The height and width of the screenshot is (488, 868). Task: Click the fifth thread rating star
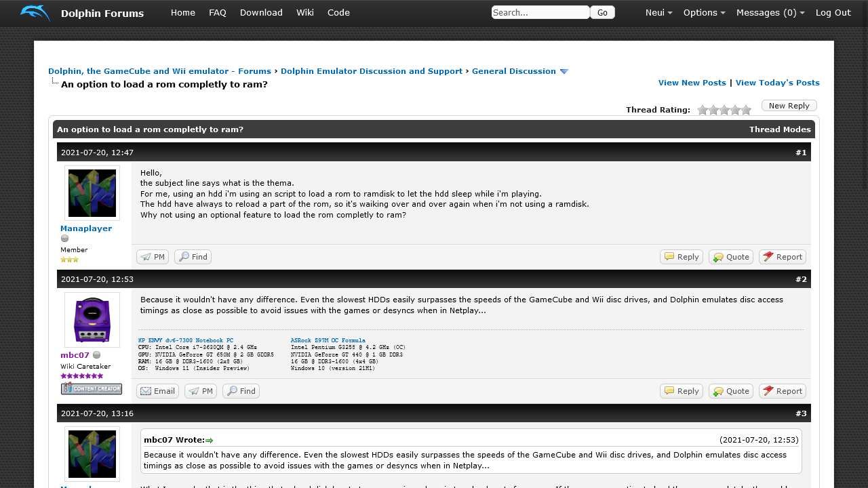[746, 110]
